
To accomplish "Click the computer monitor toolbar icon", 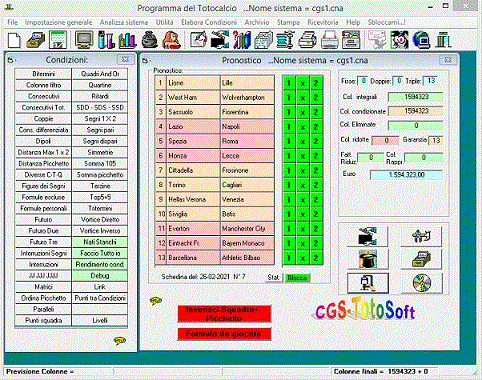I will (84, 40).
